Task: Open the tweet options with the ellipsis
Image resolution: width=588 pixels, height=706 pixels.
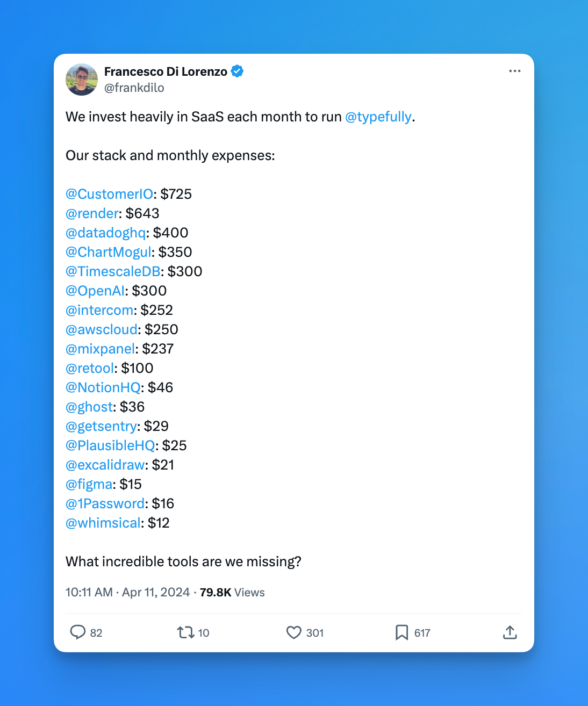Action: tap(514, 70)
